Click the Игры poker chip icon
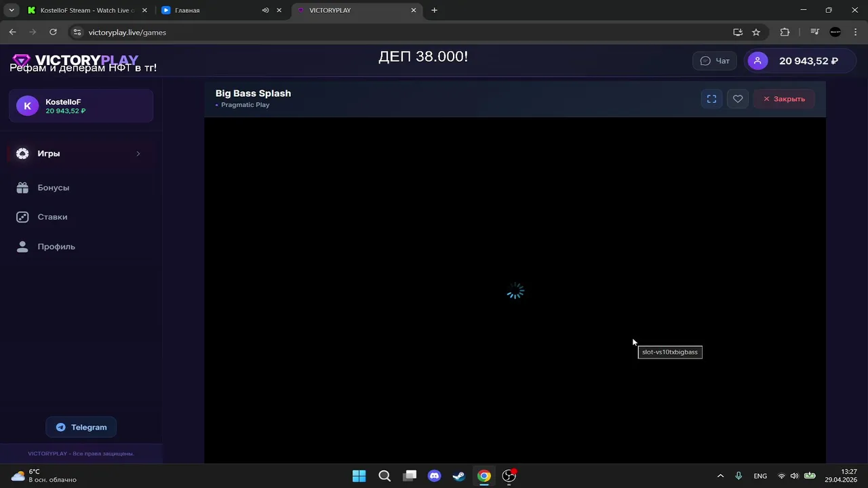 (22, 154)
